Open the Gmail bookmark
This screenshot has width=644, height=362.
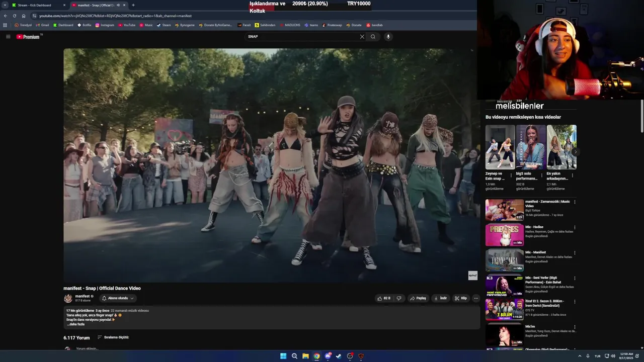(x=42, y=25)
